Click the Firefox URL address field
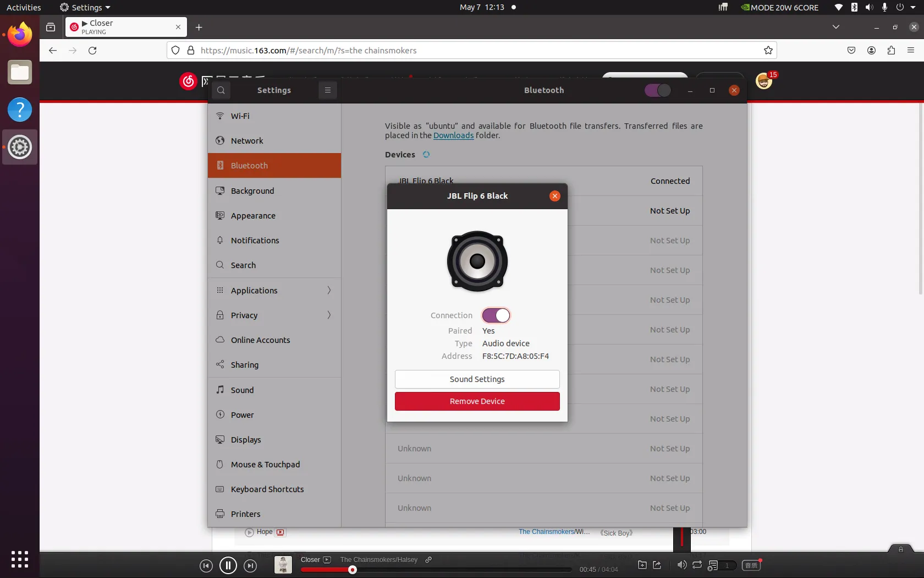924x578 pixels. click(472, 51)
